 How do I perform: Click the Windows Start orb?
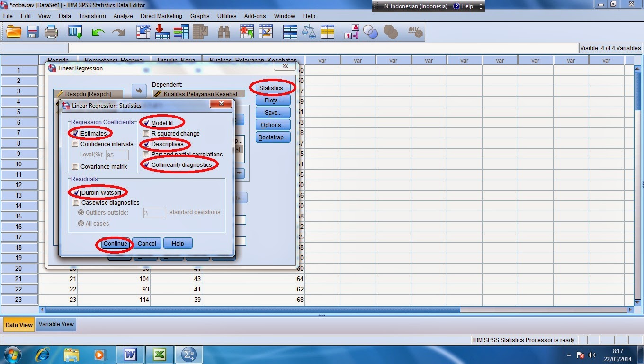click(12, 354)
